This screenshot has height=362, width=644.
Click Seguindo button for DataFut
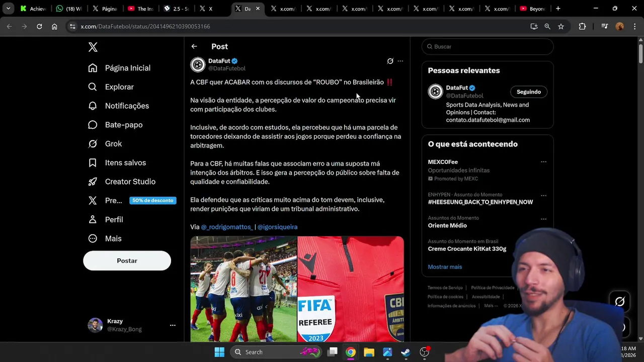pyautogui.click(x=528, y=92)
